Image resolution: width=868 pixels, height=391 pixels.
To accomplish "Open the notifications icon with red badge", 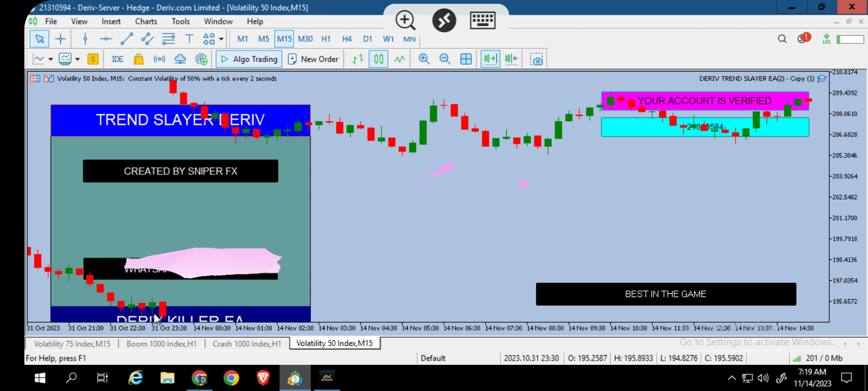I will pos(803,39).
